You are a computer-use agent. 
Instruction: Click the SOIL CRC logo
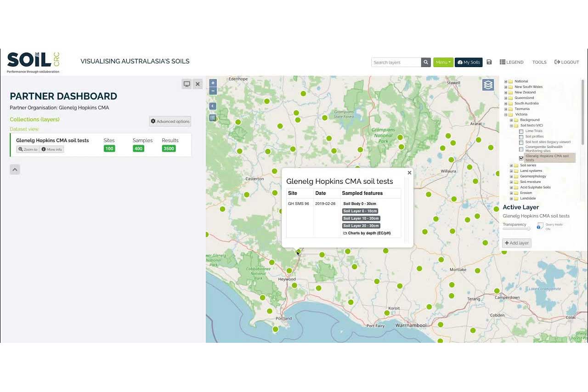coord(33,62)
